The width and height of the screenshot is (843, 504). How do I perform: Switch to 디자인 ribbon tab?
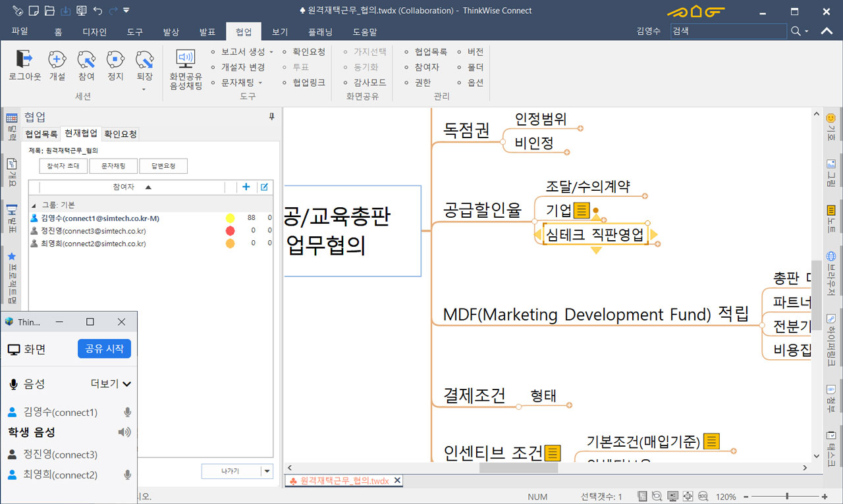tap(94, 32)
